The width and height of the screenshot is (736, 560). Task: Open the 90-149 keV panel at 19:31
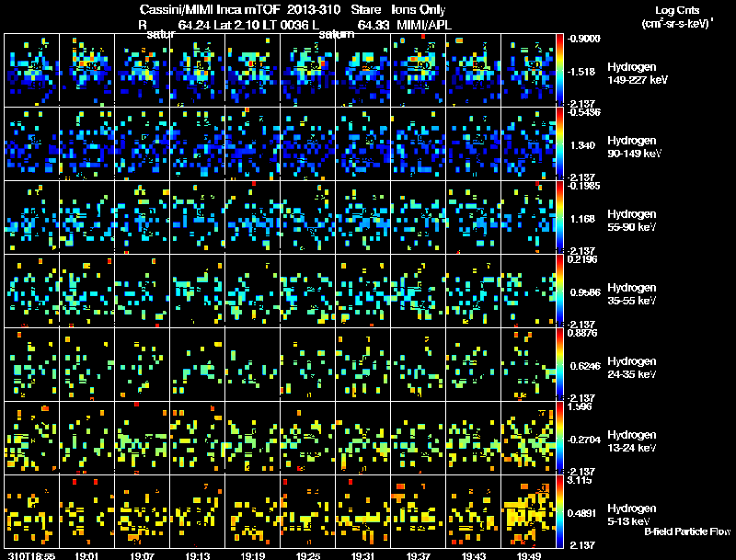[362, 143]
